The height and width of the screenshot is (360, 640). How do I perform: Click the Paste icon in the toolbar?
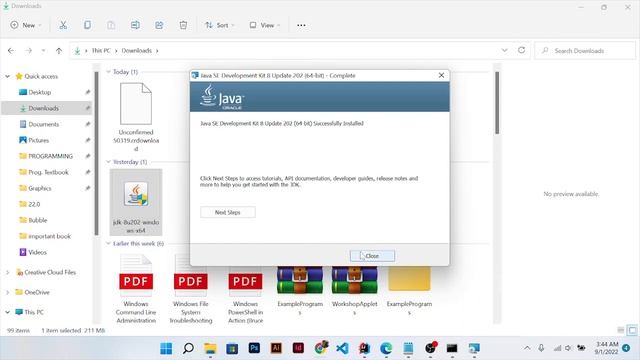111,25
